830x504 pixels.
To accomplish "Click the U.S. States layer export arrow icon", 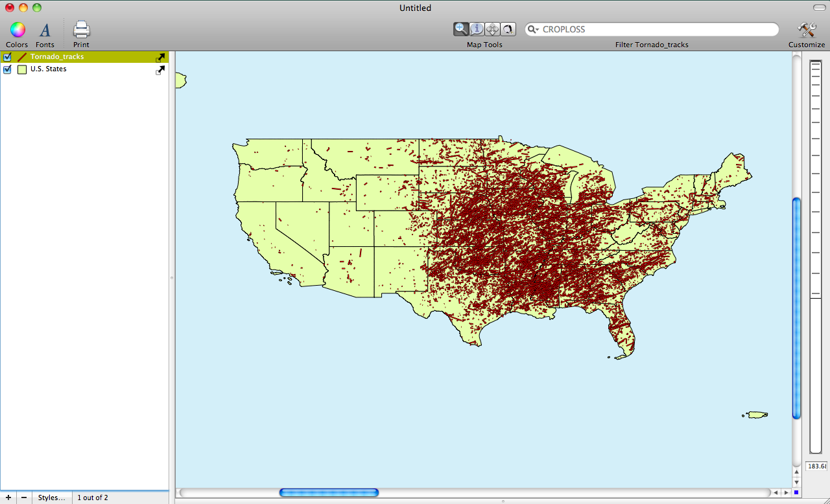I will [160, 69].
